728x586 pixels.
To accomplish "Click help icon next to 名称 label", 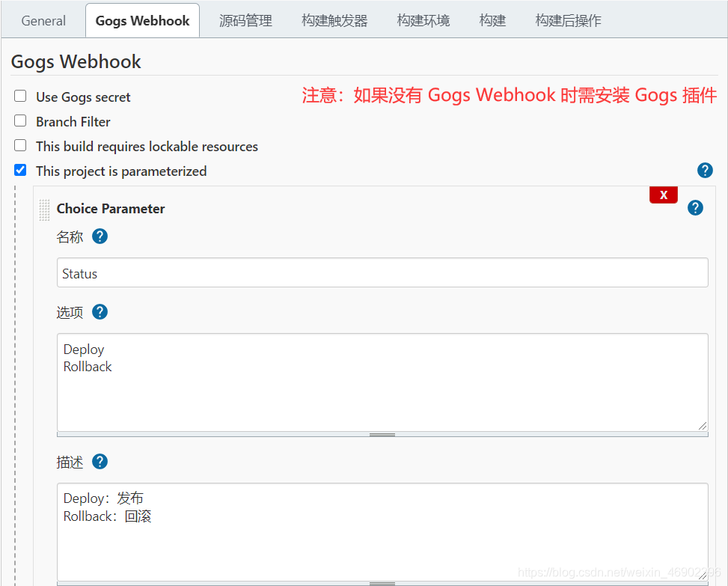I will pos(100,236).
